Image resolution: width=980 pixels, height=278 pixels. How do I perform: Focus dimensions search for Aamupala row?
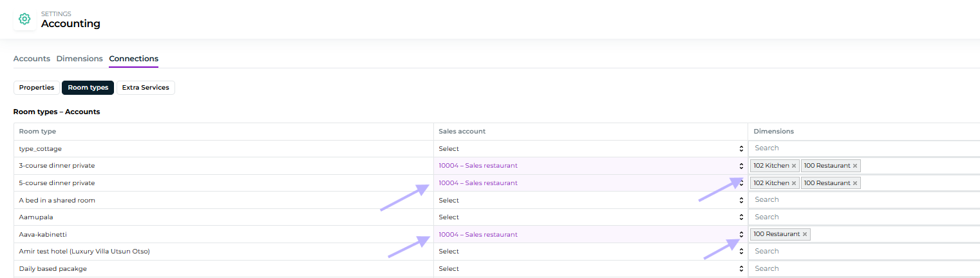pos(864,217)
